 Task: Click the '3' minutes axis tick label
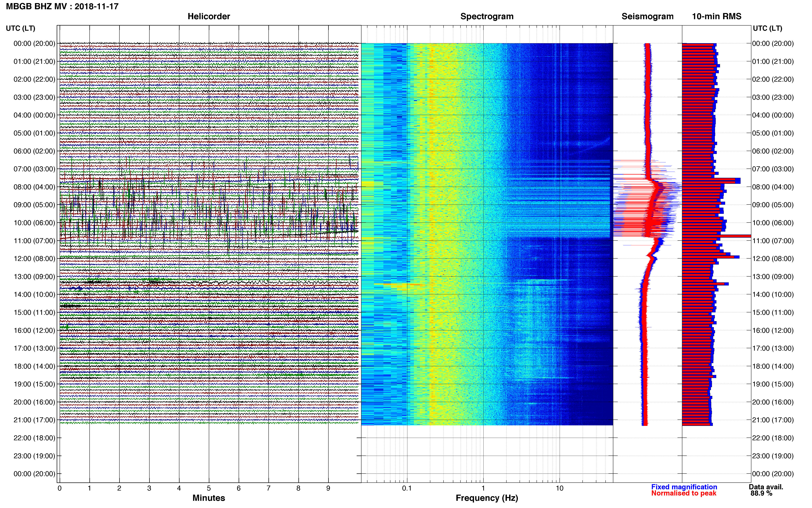pyautogui.click(x=149, y=488)
